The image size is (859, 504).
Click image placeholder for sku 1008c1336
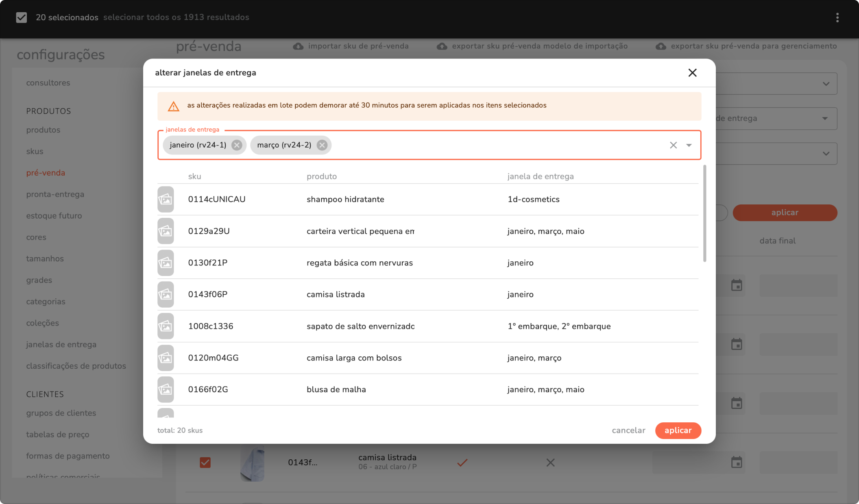tap(166, 326)
